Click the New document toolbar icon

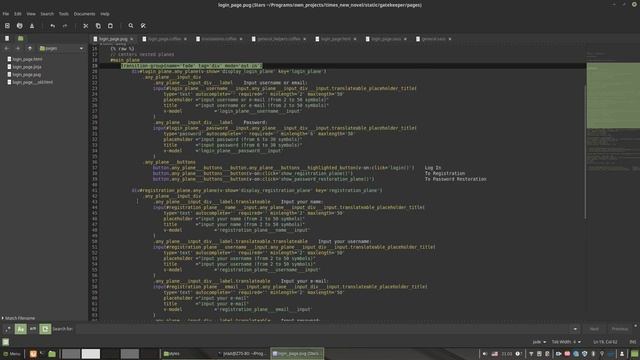[7, 26]
